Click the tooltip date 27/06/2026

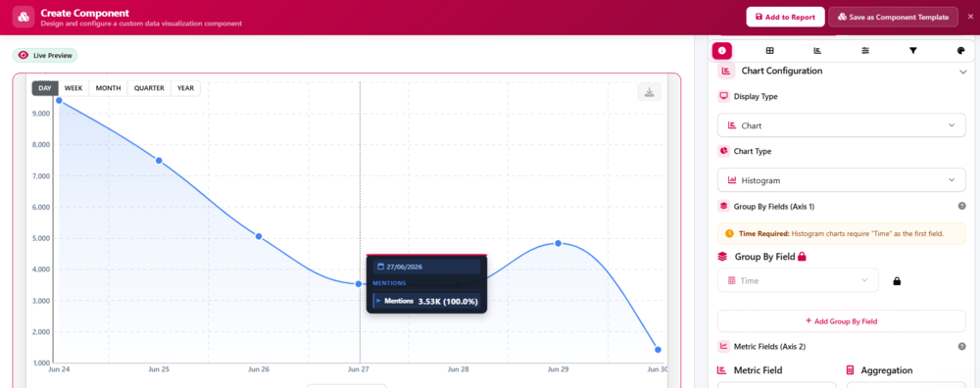(405, 267)
